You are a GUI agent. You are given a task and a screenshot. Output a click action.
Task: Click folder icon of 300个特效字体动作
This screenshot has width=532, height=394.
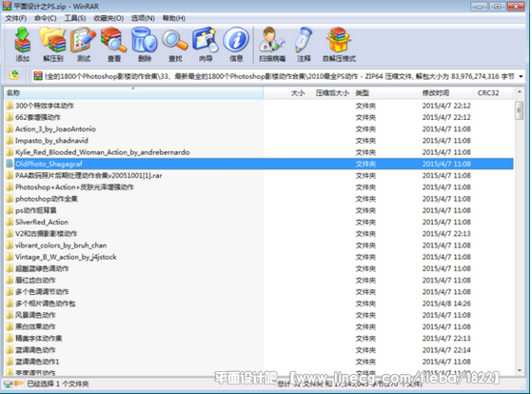pyautogui.click(x=10, y=106)
